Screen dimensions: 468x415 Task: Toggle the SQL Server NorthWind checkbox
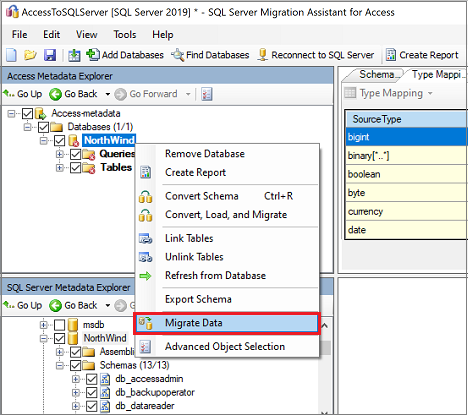(60, 338)
